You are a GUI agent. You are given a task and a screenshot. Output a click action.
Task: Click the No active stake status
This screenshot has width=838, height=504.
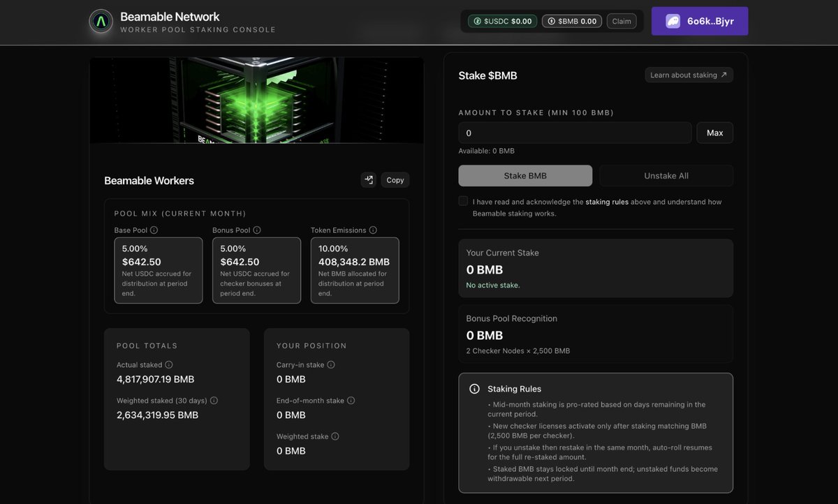[x=493, y=285]
